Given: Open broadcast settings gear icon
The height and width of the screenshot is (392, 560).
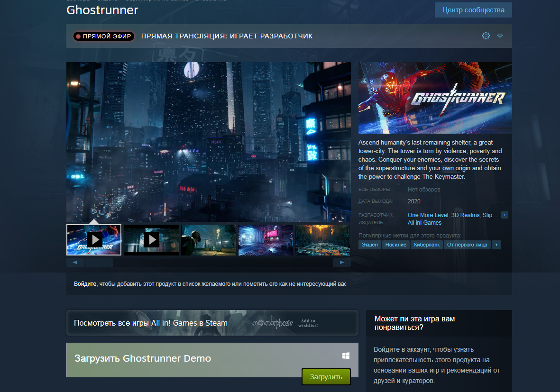Looking at the screenshot, I should (x=486, y=36).
